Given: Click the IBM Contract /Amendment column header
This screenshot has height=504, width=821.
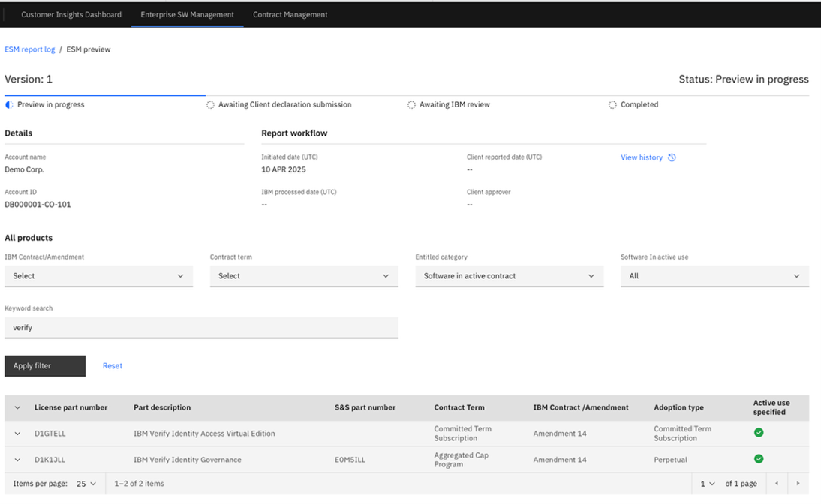Looking at the screenshot, I should coord(581,407).
